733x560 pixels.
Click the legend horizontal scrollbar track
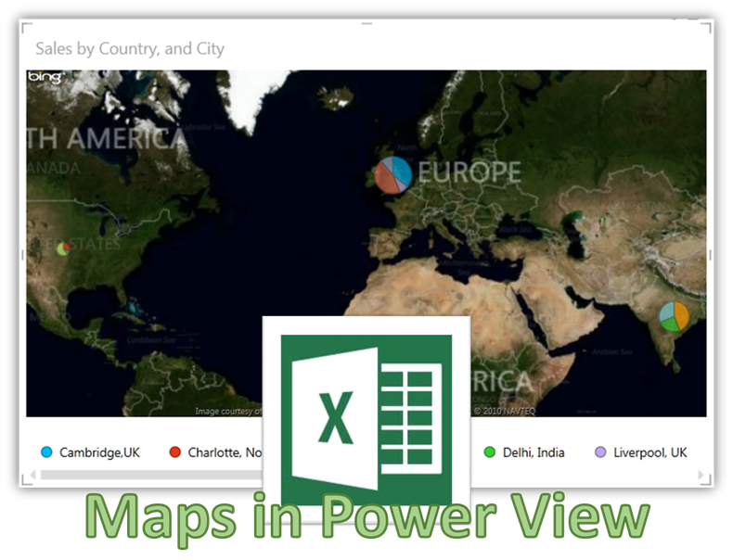tap(151, 475)
